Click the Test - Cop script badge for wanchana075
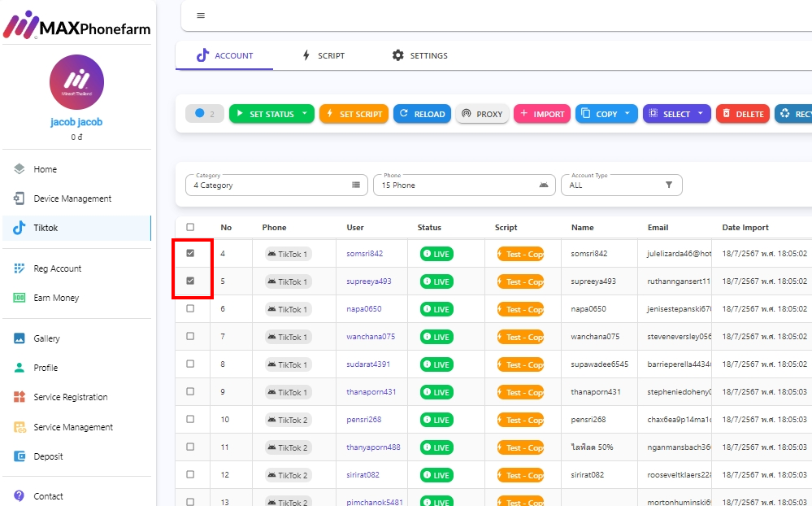Screen dimensions: 812x506 click(x=520, y=337)
